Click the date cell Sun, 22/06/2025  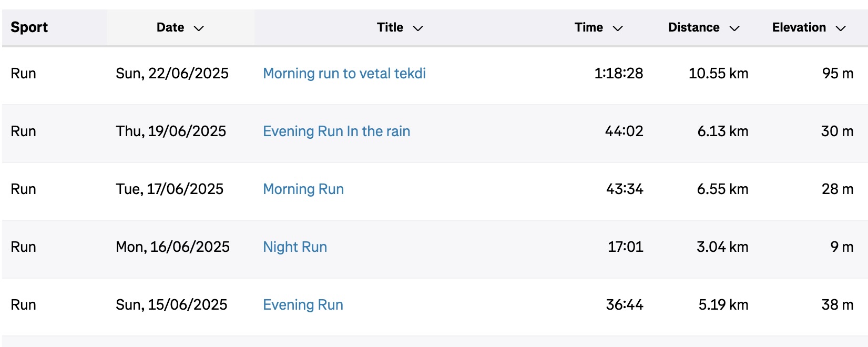tap(172, 74)
